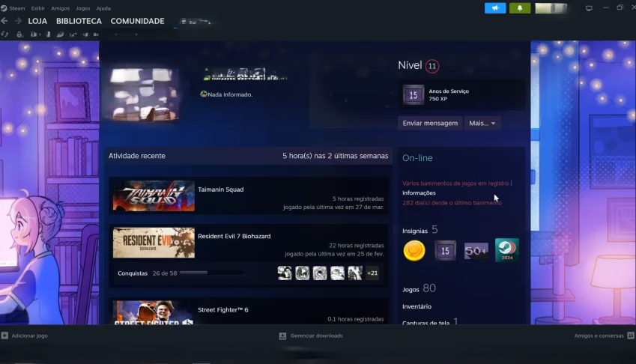The width and height of the screenshot is (636, 364).
Task: Open the Jogos menu
Action: tap(82, 8)
